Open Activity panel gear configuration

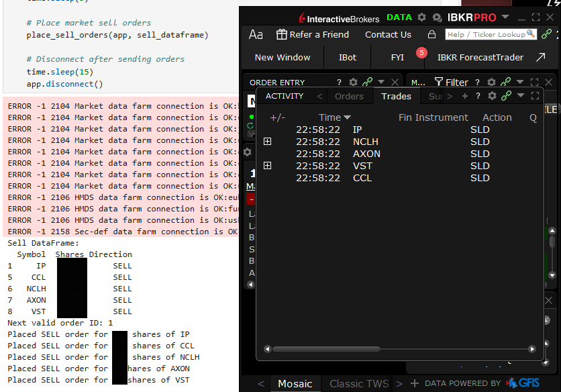coord(493,95)
